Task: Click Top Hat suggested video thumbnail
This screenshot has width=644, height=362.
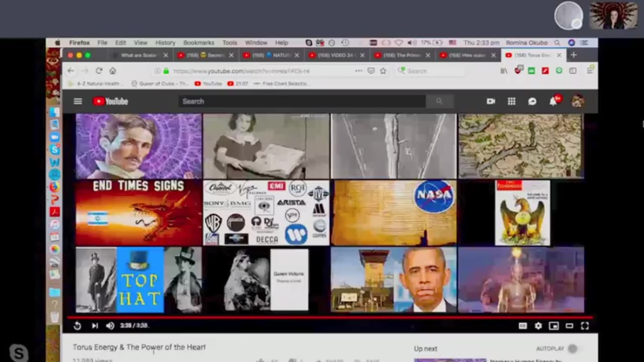Action: point(138,280)
